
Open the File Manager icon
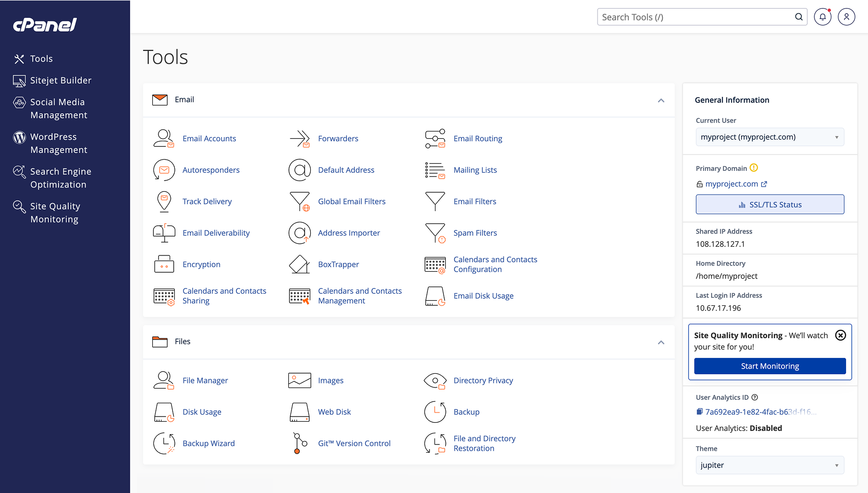(x=164, y=380)
